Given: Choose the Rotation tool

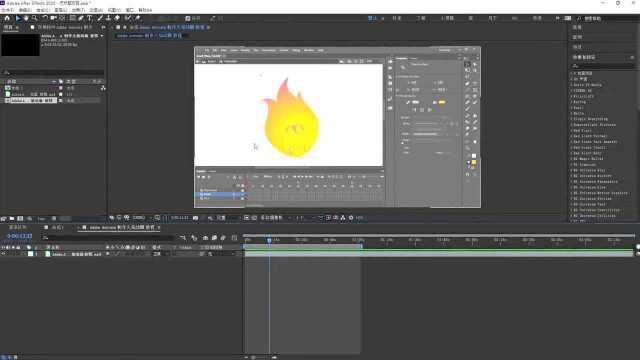Looking at the screenshot, I should [45, 18].
